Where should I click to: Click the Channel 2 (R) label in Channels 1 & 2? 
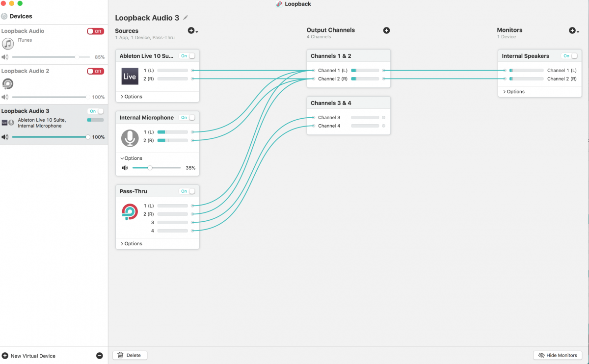pyautogui.click(x=333, y=79)
